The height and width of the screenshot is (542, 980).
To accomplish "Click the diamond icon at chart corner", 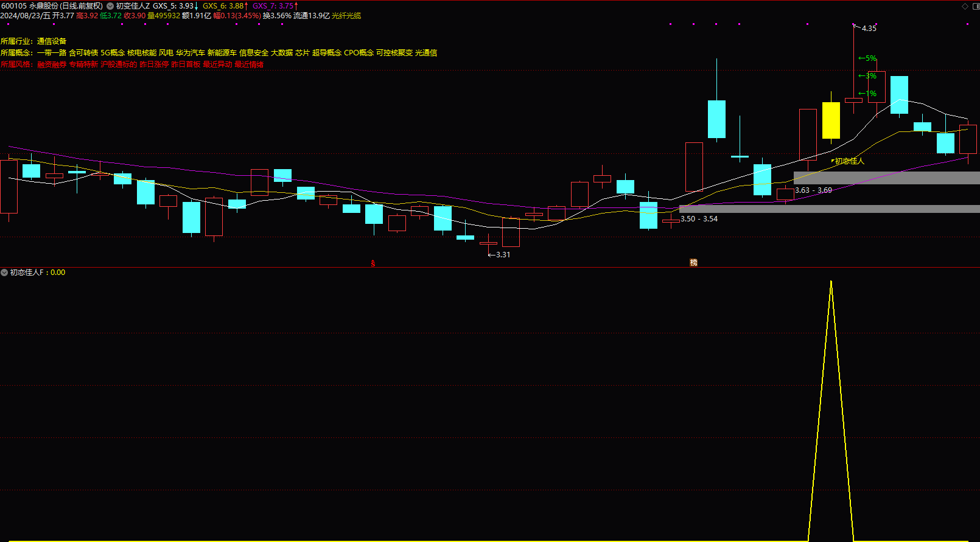I will coord(965,6).
